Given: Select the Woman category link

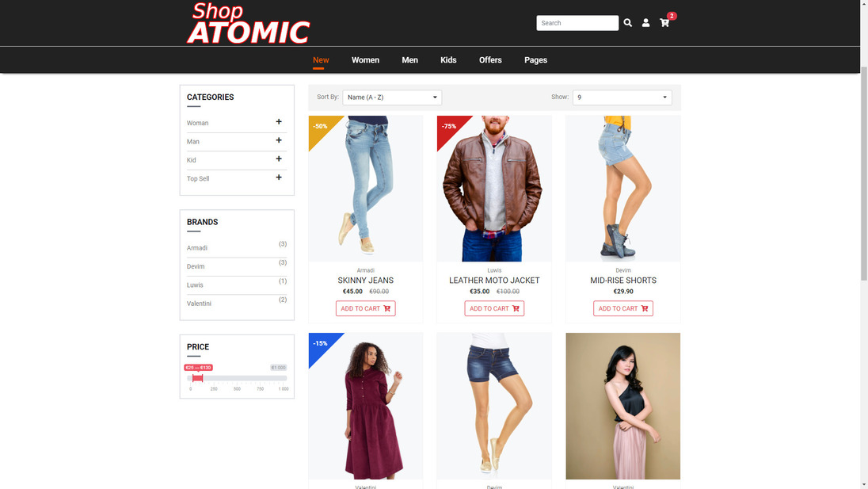Looking at the screenshot, I should pos(198,123).
